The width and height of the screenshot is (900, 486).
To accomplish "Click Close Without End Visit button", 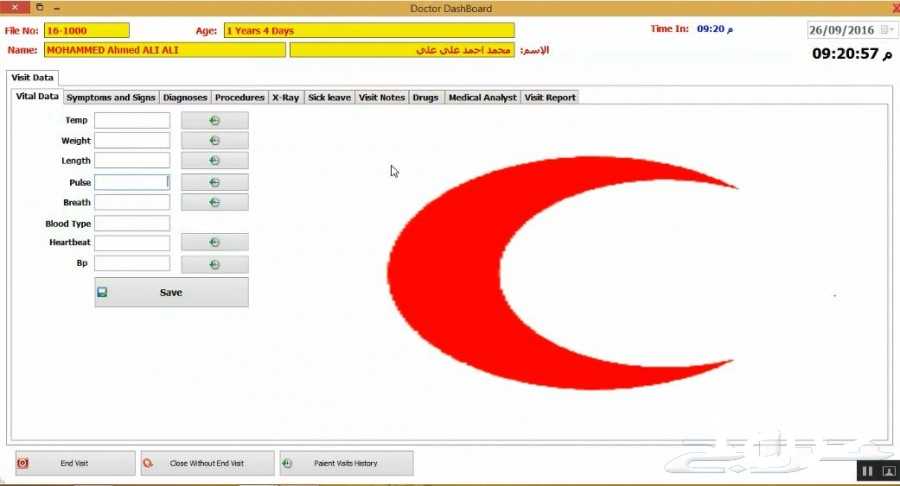I will click(207, 463).
